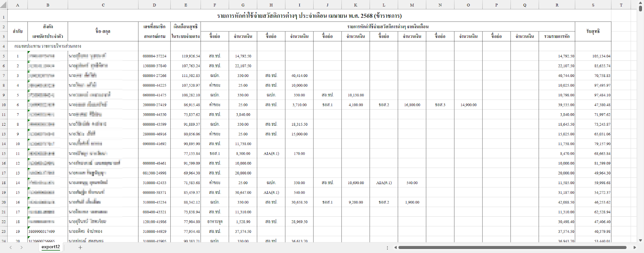Click the กรมชลประทาน ราชการบริหารส่วนกลาง row label
Viewport: 644px width, 253px height.
tap(47, 46)
